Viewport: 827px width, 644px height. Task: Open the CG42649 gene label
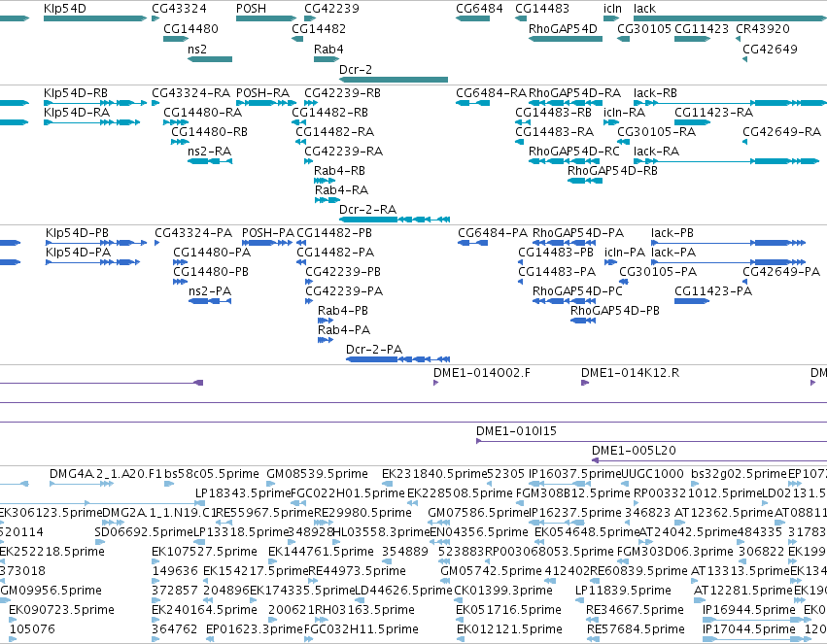coord(770,49)
